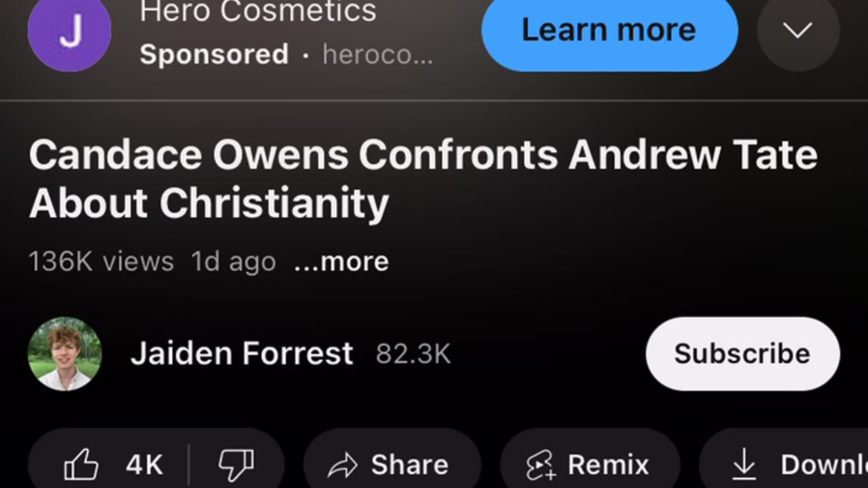
Task: Click the Learn more ad button
Action: pyautogui.click(x=610, y=30)
